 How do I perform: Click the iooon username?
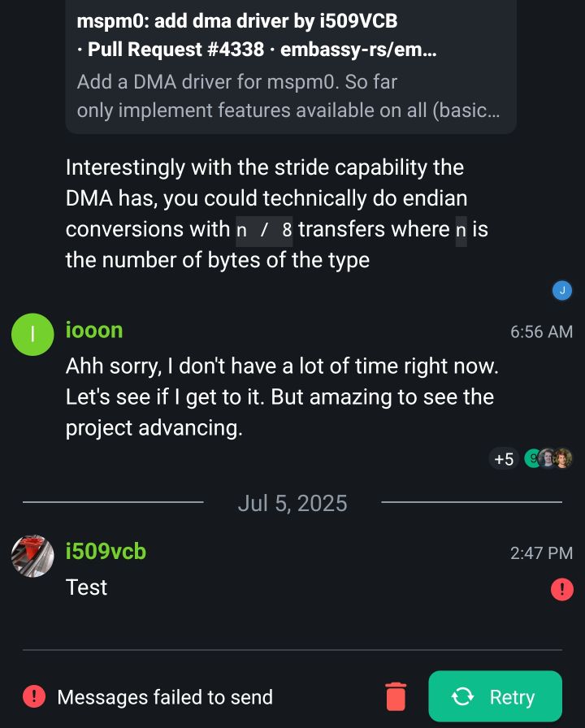pos(94,331)
